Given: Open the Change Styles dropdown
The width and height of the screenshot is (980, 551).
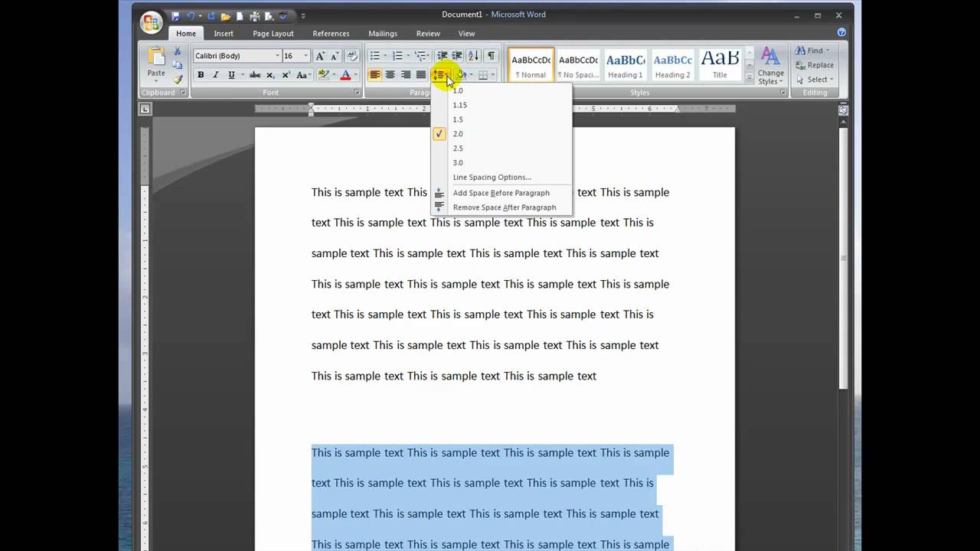Looking at the screenshot, I should click(770, 66).
